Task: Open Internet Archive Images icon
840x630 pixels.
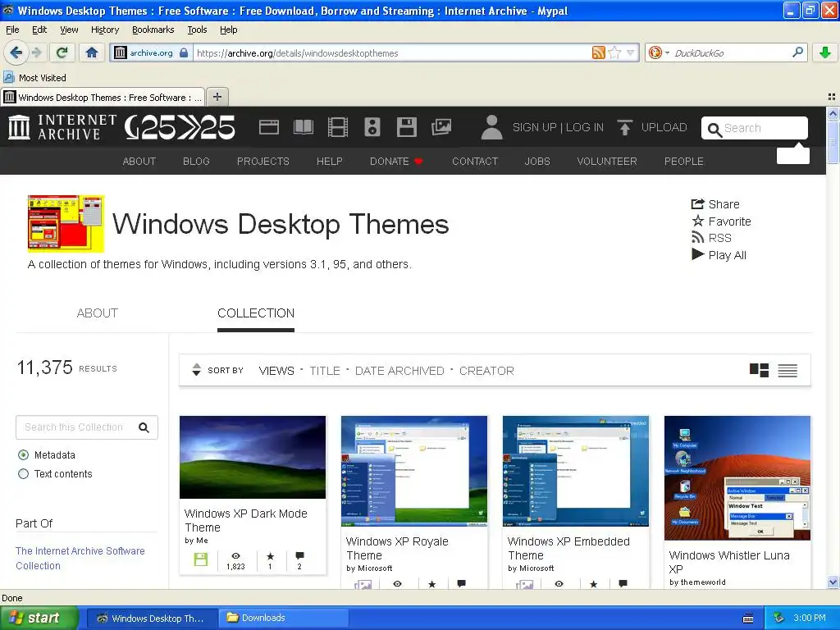Action: (x=441, y=127)
